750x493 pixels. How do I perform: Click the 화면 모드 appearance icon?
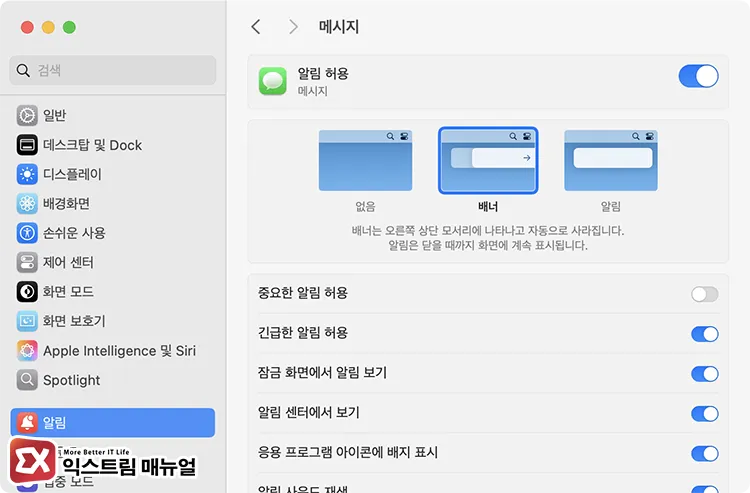coord(27,292)
